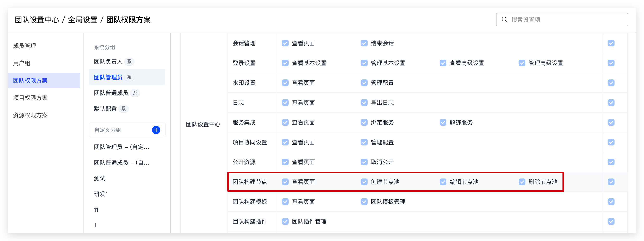
Task: Toggle the 绑定服务 checkbox
Action: coord(364,123)
